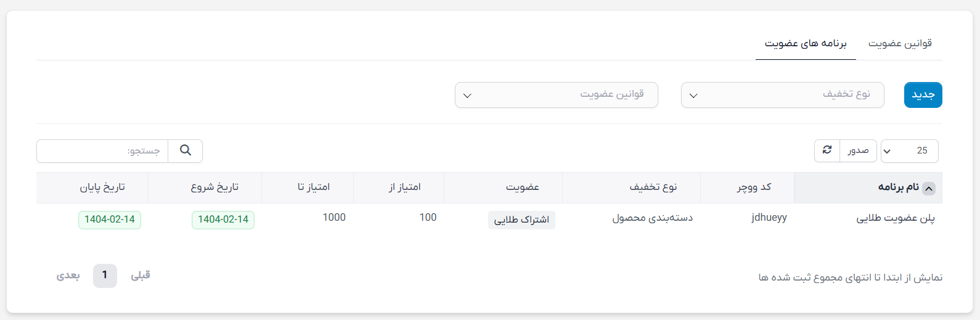The width and height of the screenshot is (980, 320).
Task: Select the برنامه های عضویت tab
Action: tap(806, 44)
